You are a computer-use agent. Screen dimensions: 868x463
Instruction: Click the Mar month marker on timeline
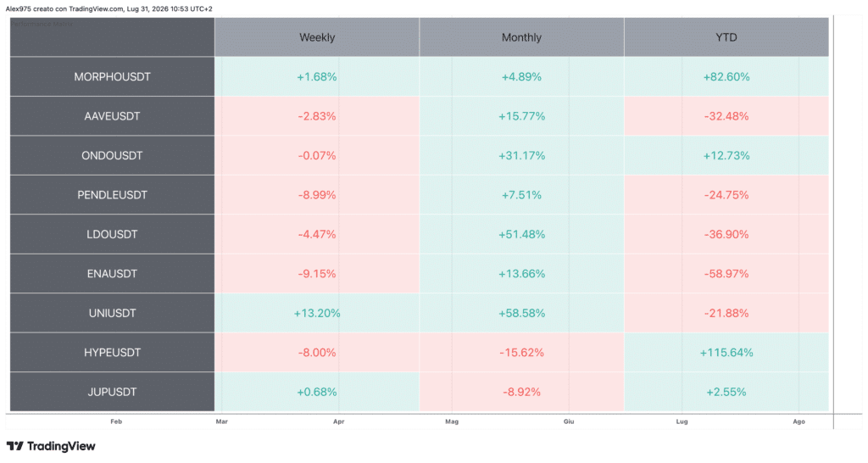(x=221, y=421)
